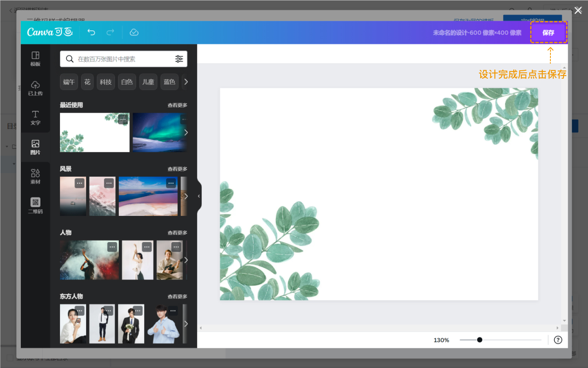The image size is (588, 368).
Task: Open options menu on leaf thumbnail
Action: (x=123, y=119)
